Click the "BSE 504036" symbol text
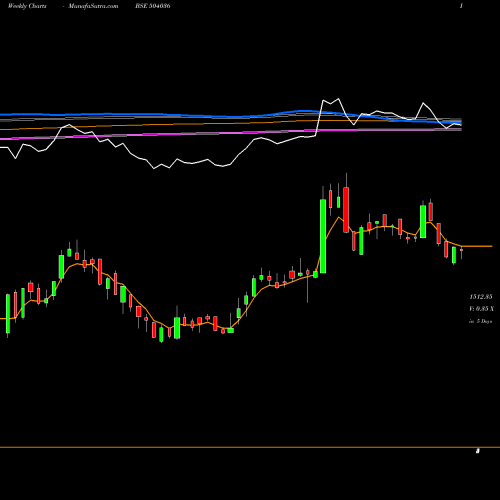 coord(153,6)
